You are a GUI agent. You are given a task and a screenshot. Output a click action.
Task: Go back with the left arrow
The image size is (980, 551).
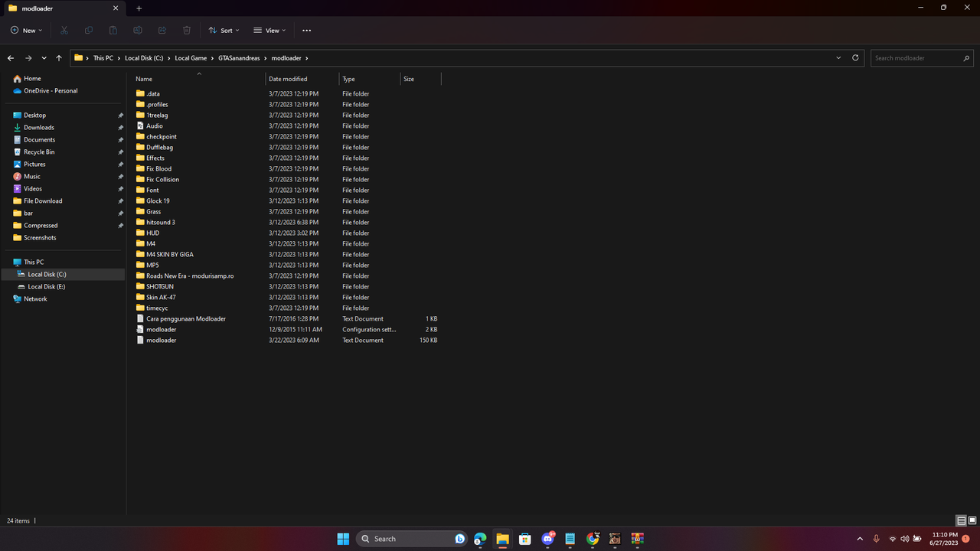tap(11, 58)
